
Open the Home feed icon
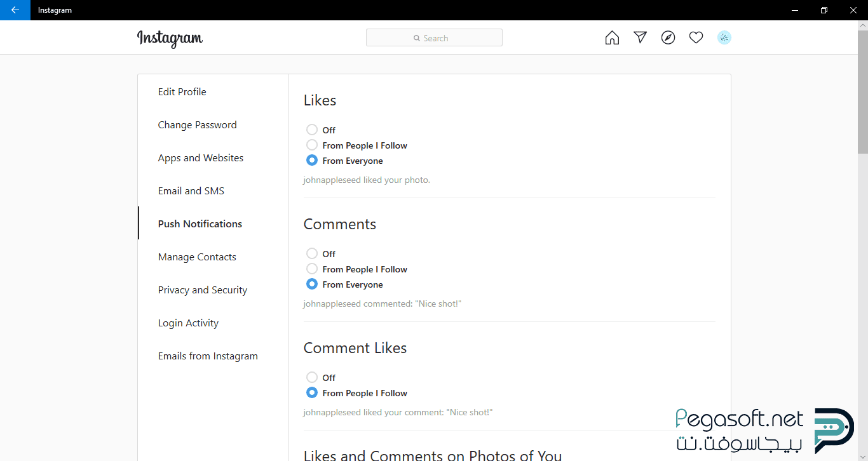[612, 37]
